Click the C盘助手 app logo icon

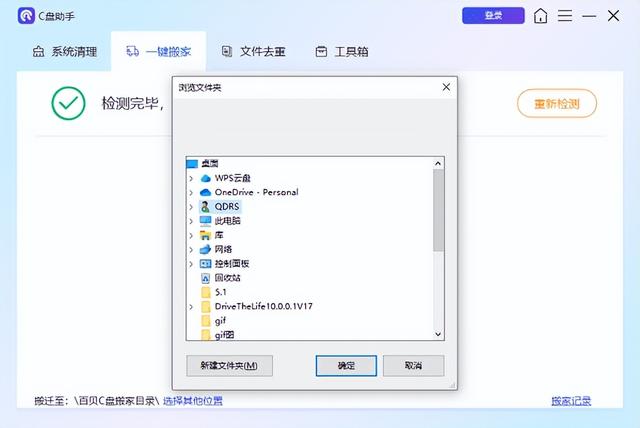click(x=26, y=16)
